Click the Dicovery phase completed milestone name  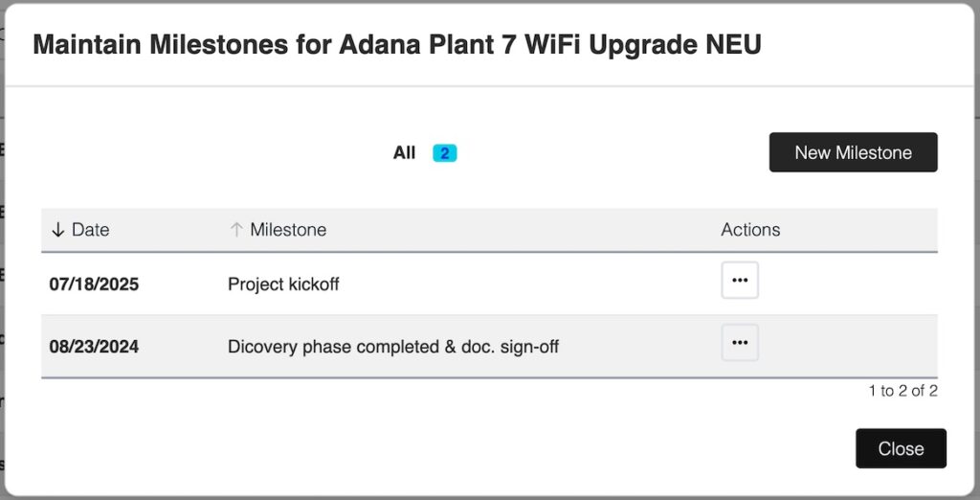(x=392, y=347)
